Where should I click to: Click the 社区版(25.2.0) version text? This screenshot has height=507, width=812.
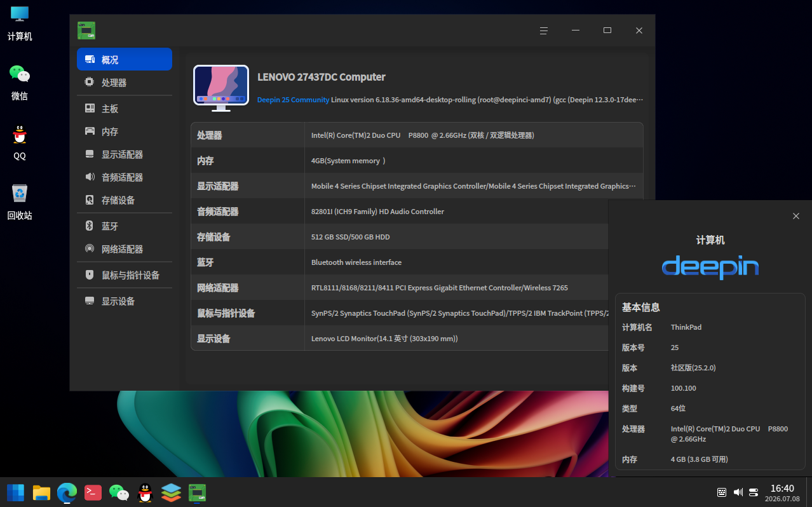pyautogui.click(x=693, y=368)
